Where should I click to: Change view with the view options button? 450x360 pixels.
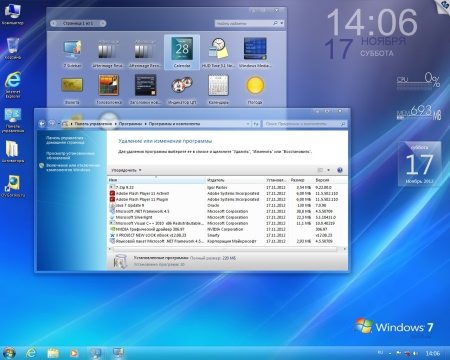pyautogui.click(x=320, y=170)
